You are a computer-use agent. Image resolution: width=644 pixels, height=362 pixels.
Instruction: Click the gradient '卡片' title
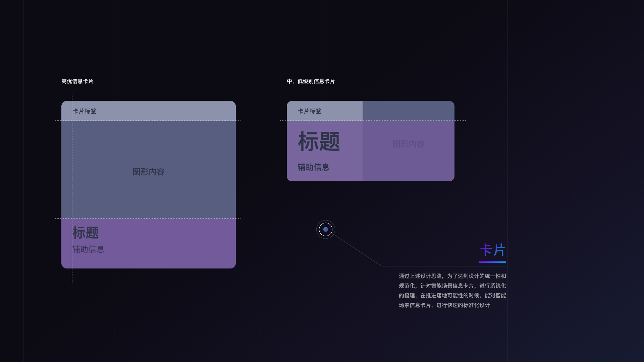pyautogui.click(x=493, y=250)
